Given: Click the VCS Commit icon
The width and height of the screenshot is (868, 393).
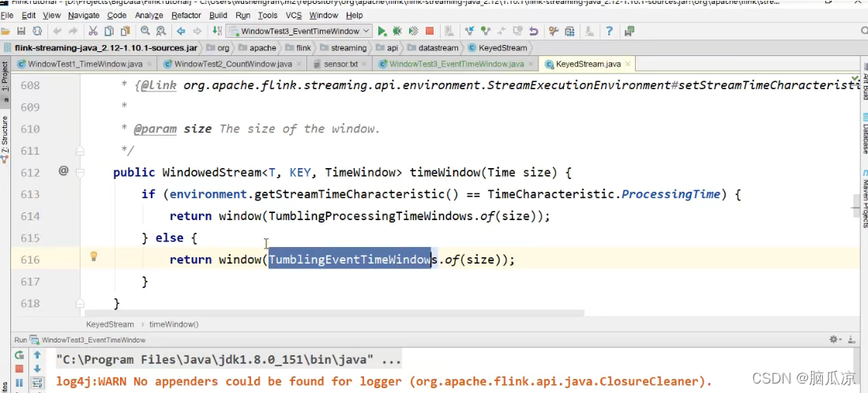Looking at the screenshot, I should [486, 32].
